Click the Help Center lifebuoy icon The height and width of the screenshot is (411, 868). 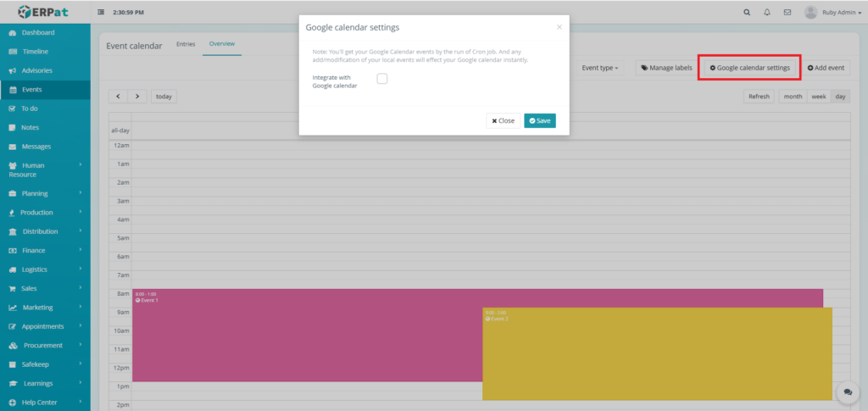13,403
